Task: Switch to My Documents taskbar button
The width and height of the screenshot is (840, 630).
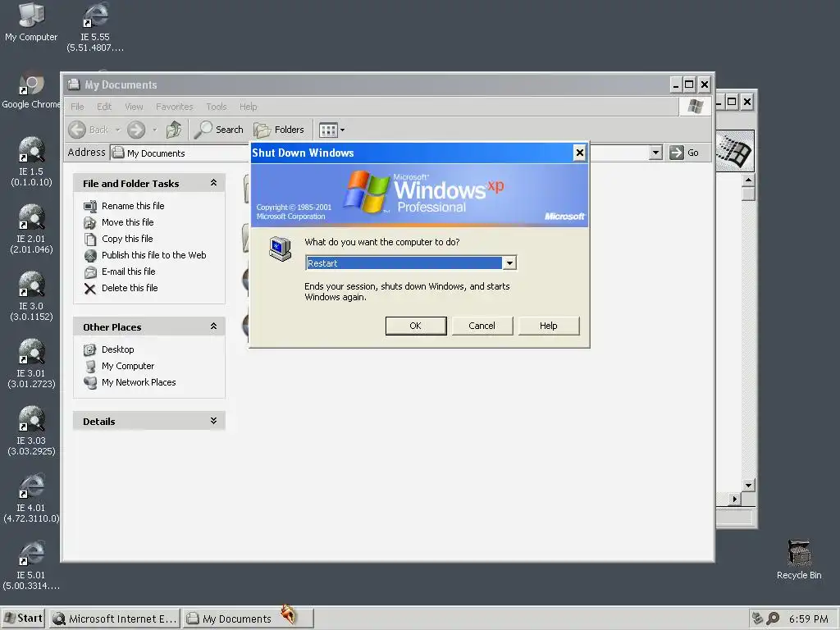Action: [248, 619]
